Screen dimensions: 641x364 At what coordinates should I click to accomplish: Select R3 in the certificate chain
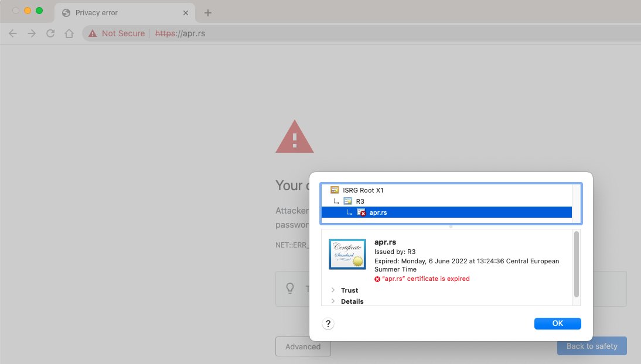[x=446, y=201]
